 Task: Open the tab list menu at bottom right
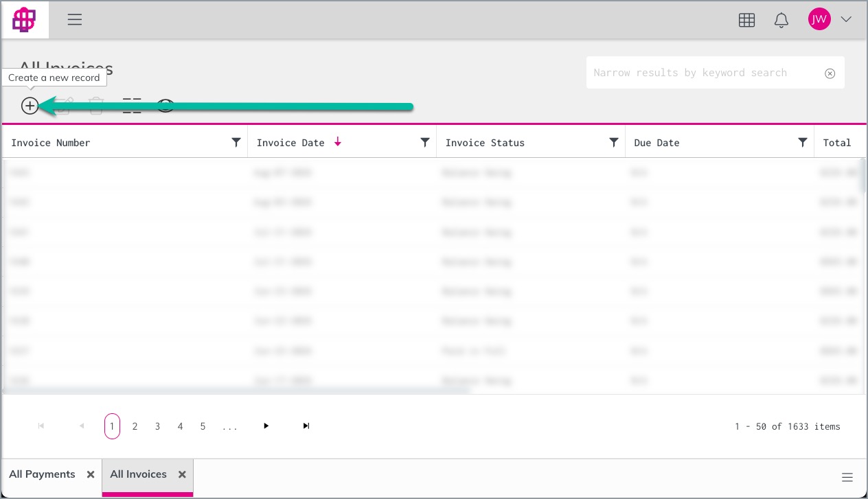(x=847, y=478)
